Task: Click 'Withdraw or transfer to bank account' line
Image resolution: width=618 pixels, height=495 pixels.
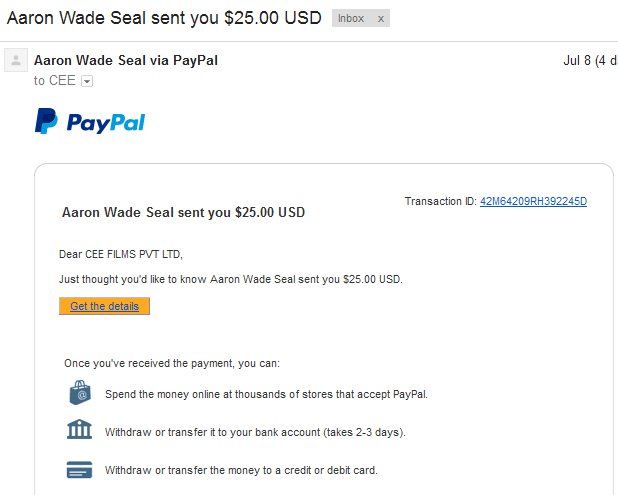Action: pyautogui.click(x=255, y=432)
